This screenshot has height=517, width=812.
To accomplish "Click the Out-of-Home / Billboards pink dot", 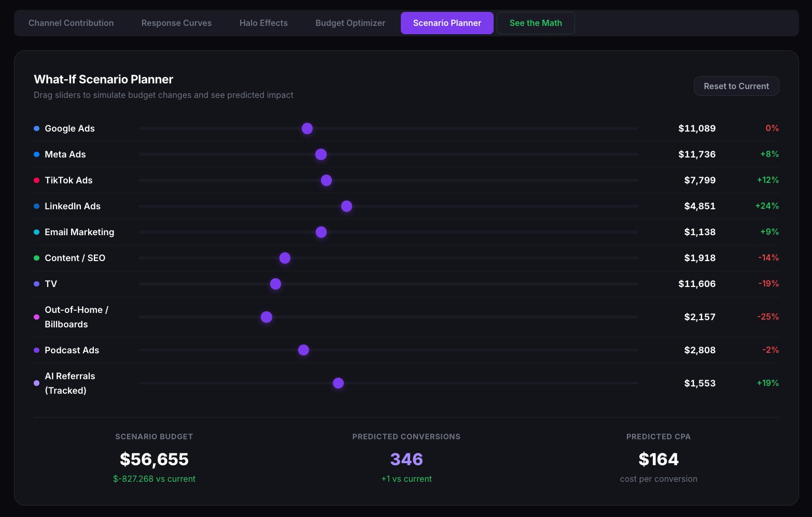I will click(x=36, y=317).
